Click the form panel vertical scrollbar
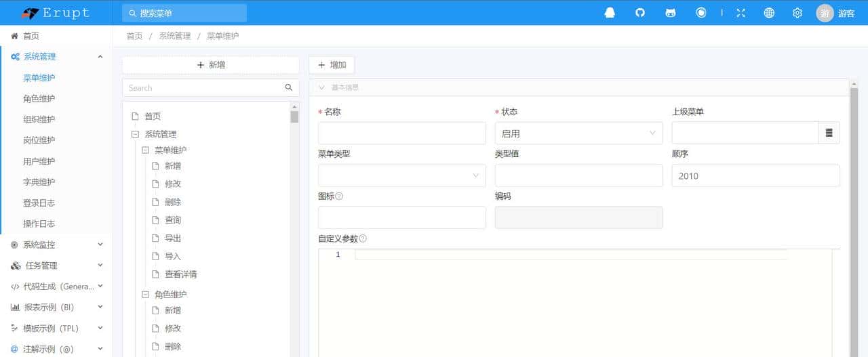Viewport: 868px width, 357px height. [854, 222]
